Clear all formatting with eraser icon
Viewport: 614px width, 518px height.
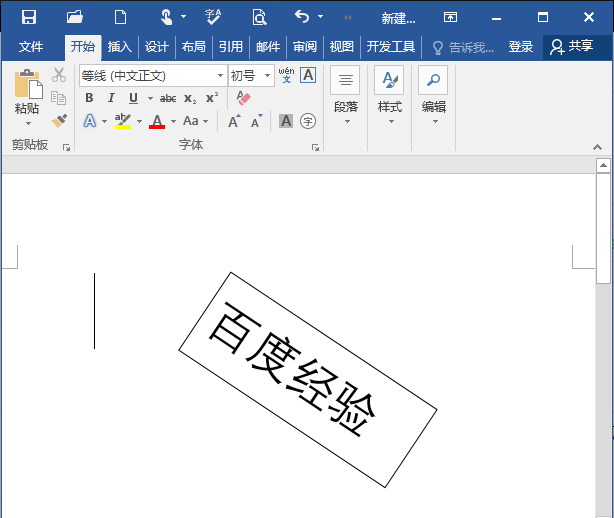pos(244,98)
